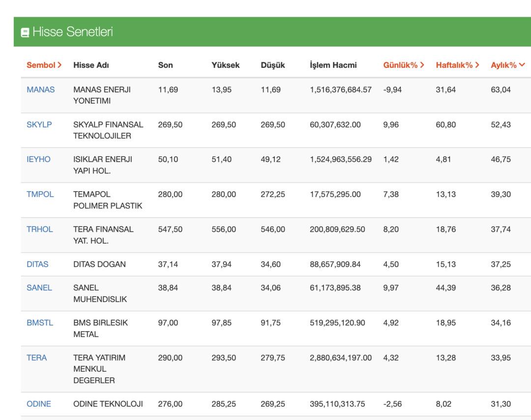The width and height of the screenshot is (531, 420).
Task: Click the Hisse Senetleri green header title
Action: coord(72,32)
